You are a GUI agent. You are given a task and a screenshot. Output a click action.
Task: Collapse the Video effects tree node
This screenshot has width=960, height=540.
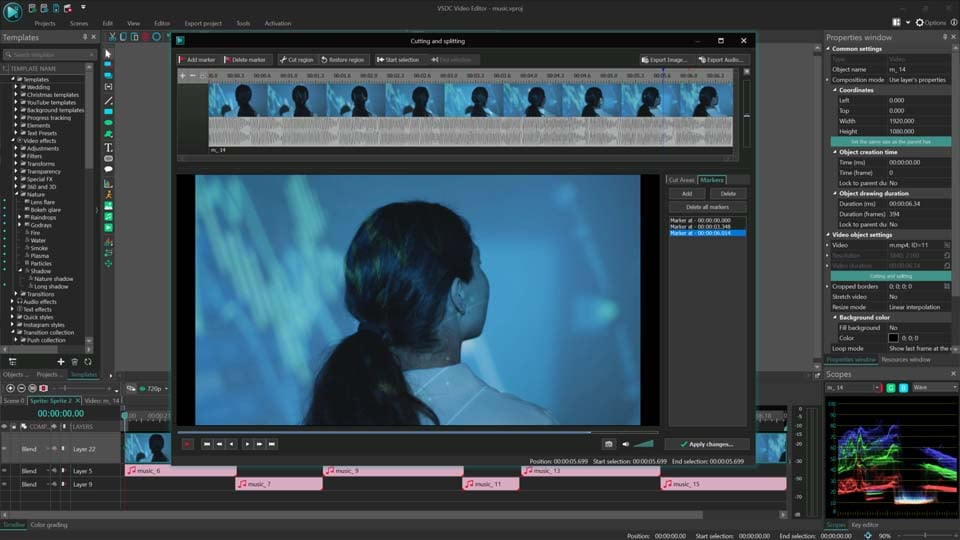(x=13, y=140)
